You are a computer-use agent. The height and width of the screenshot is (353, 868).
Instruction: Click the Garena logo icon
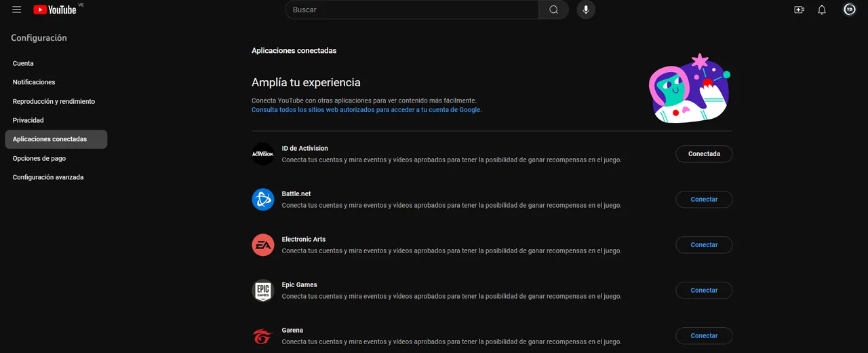(x=263, y=336)
